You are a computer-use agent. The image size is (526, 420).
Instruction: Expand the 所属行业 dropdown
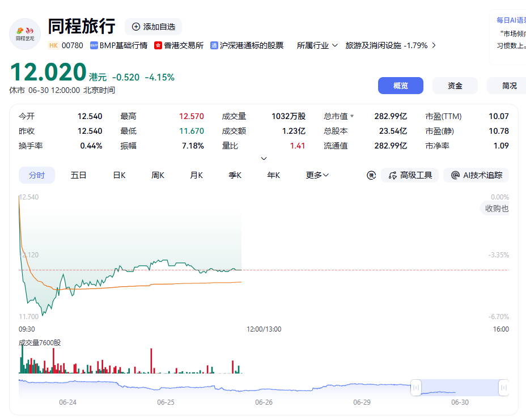(317, 45)
